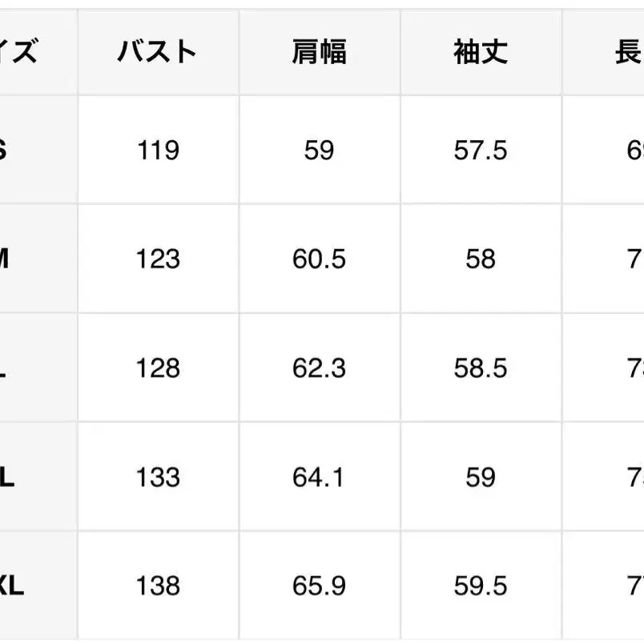
Task: Select the shoulder width value 60.5
Action: point(319,260)
